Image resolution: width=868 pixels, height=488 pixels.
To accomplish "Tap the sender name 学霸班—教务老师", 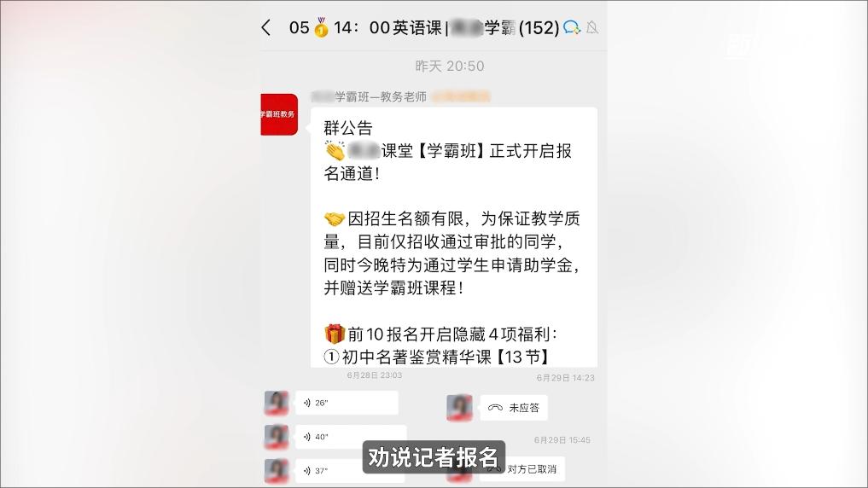I will point(369,96).
